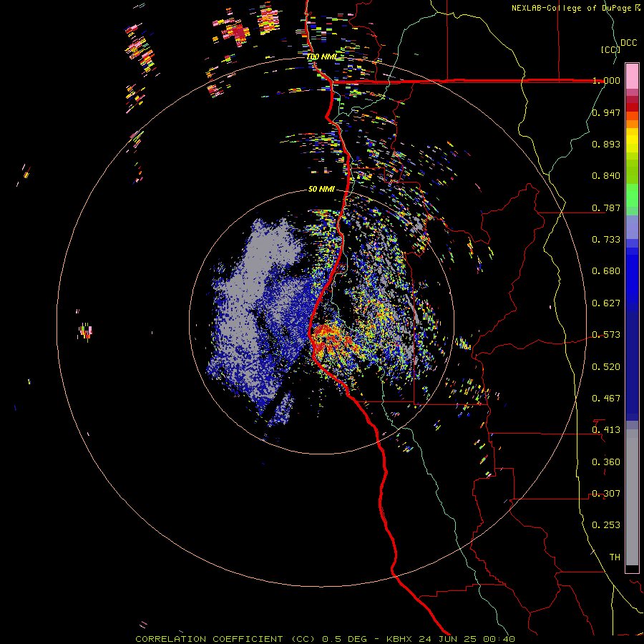Click the 50 NMI range ring label
The width and height of the screenshot is (644, 644).
click(321, 190)
